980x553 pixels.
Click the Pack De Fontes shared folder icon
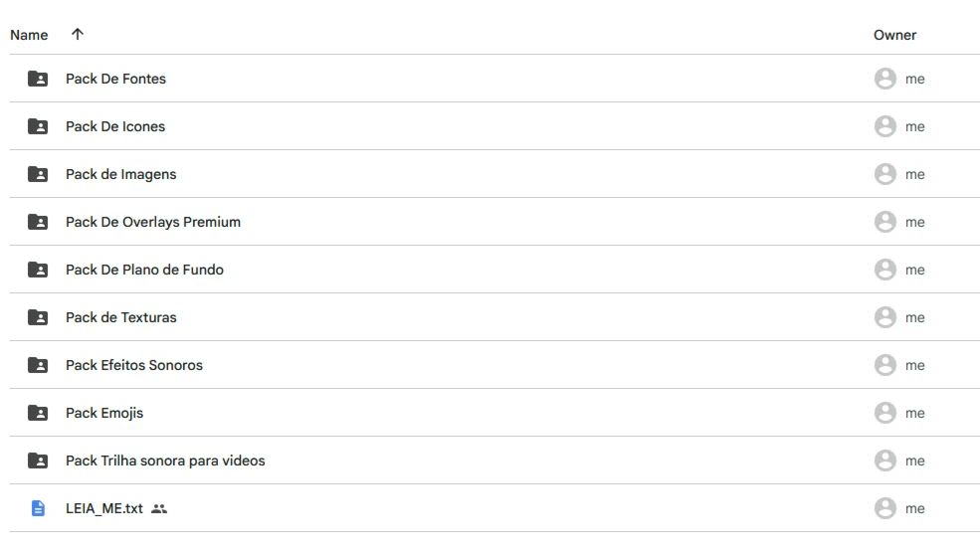(38, 79)
